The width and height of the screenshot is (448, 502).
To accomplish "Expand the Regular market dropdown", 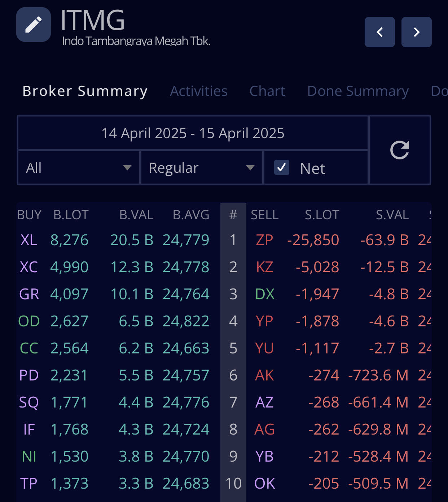I will pos(201,168).
